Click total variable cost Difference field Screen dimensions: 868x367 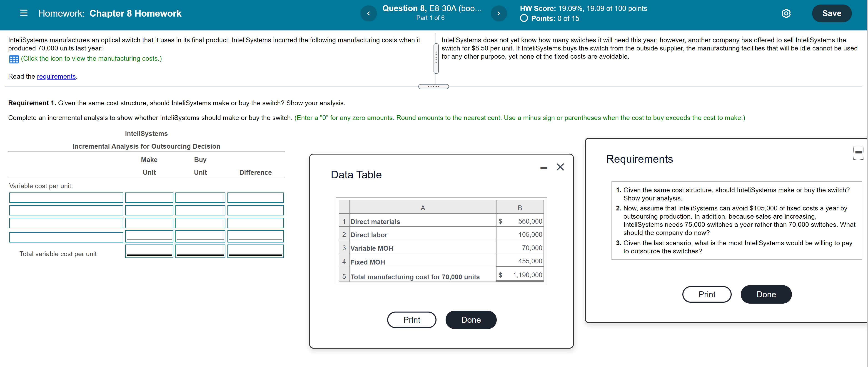pos(255,251)
